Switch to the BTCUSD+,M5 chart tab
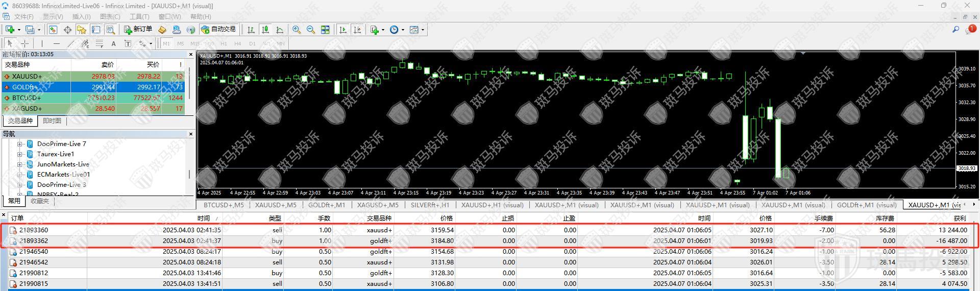 [x=224, y=205]
